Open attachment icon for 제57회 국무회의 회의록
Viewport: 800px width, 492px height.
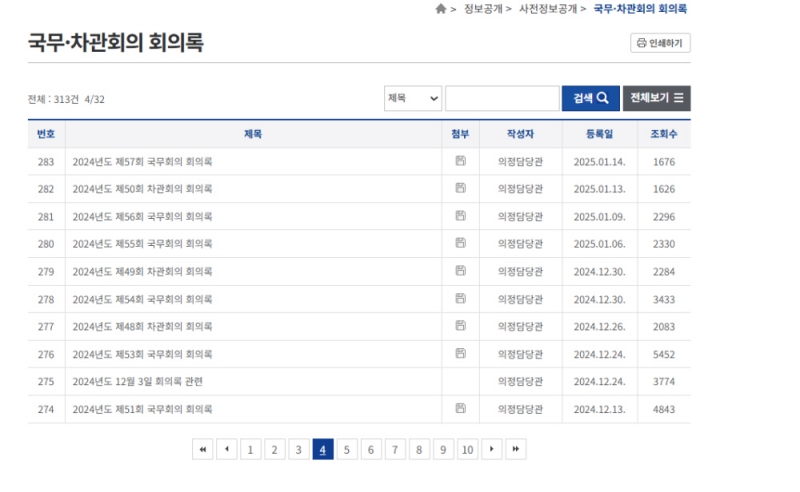tap(460, 161)
